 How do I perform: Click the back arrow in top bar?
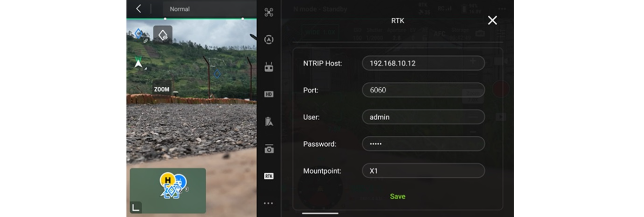click(139, 9)
